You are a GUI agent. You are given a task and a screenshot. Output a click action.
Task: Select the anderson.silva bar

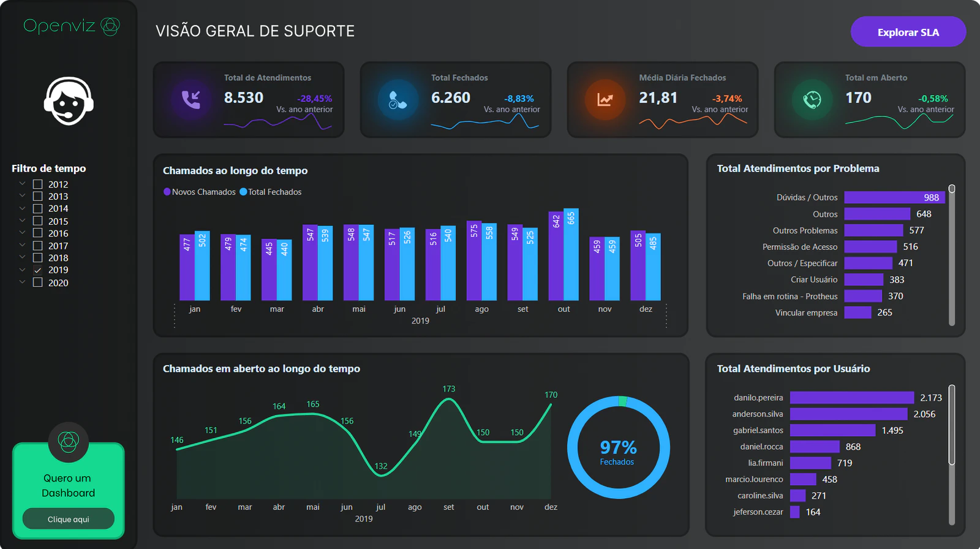point(849,414)
